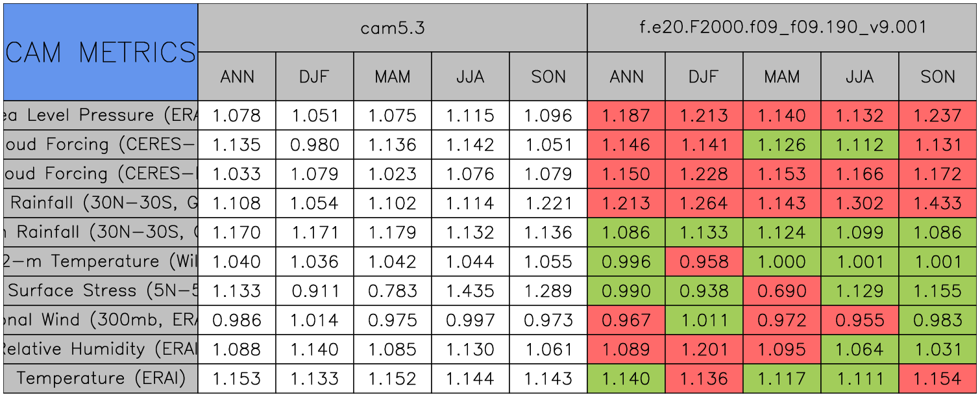The width and height of the screenshot is (980, 397).
Task: Click the CAM METRICS title cell
Action: point(101,52)
